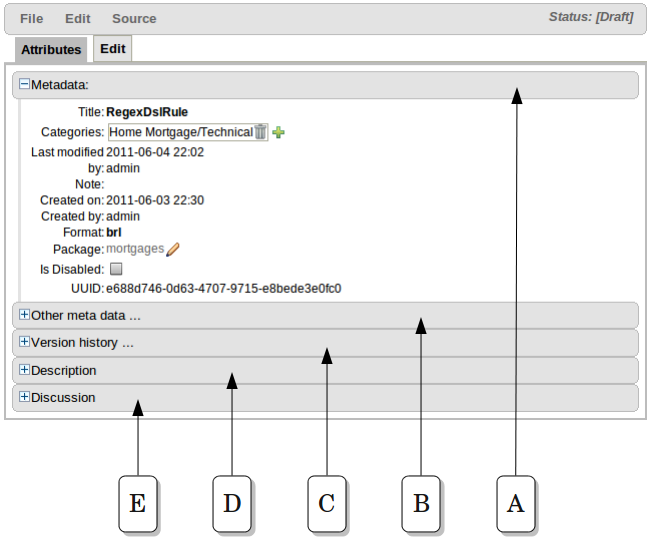Click the UUID value text

tap(223, 289)
